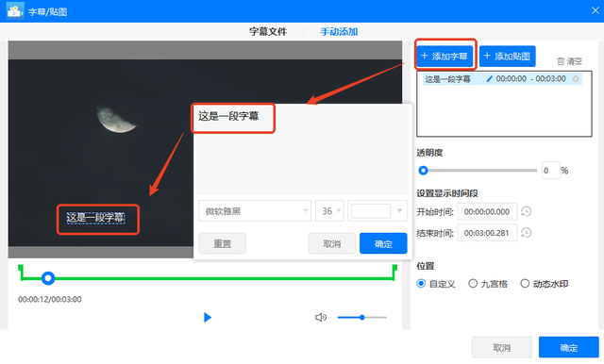Click the subtitle text editing area in popup
The height and width of the screenshot is (364, 604).
[302, 150]
